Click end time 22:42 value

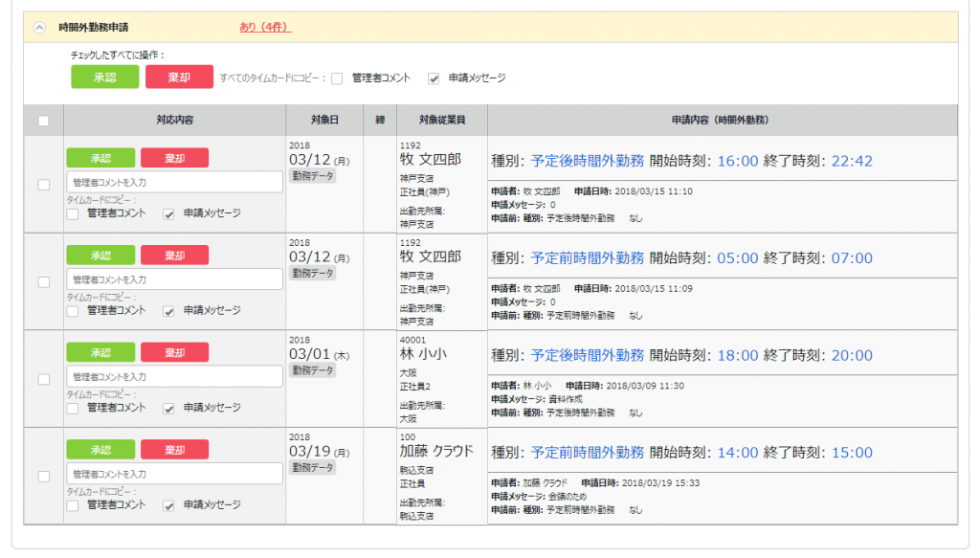pos(852,161)
